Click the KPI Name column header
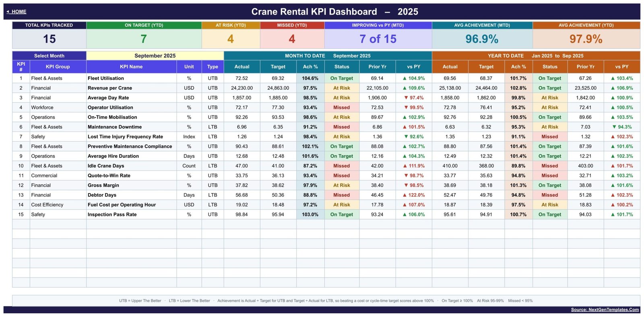Image resolution: width=644 pixels, height=317 pixels. [131, 67]
